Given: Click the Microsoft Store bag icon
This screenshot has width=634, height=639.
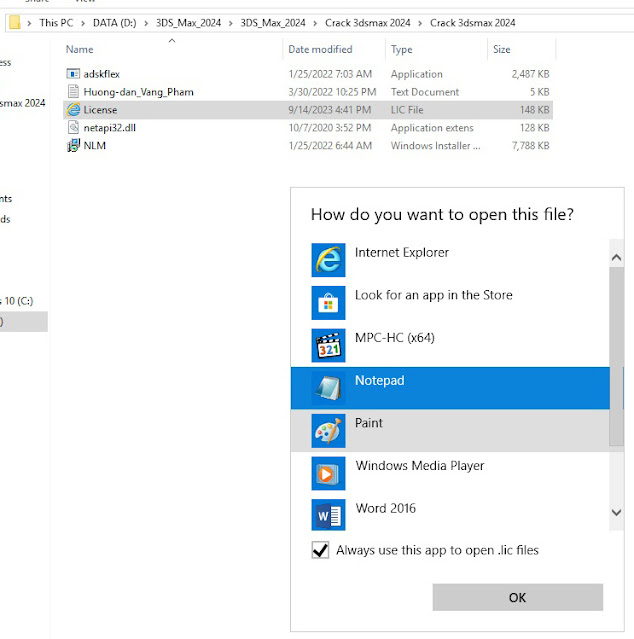Looking at the screenshot, I should pyautogui.click(x=328, y=303).
